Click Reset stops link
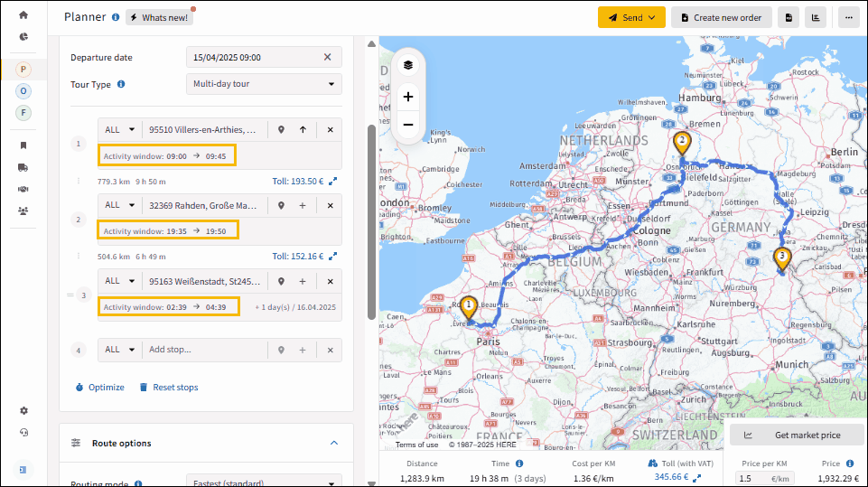The height and width of the screenshot is (487, 868). click(169, 388)
